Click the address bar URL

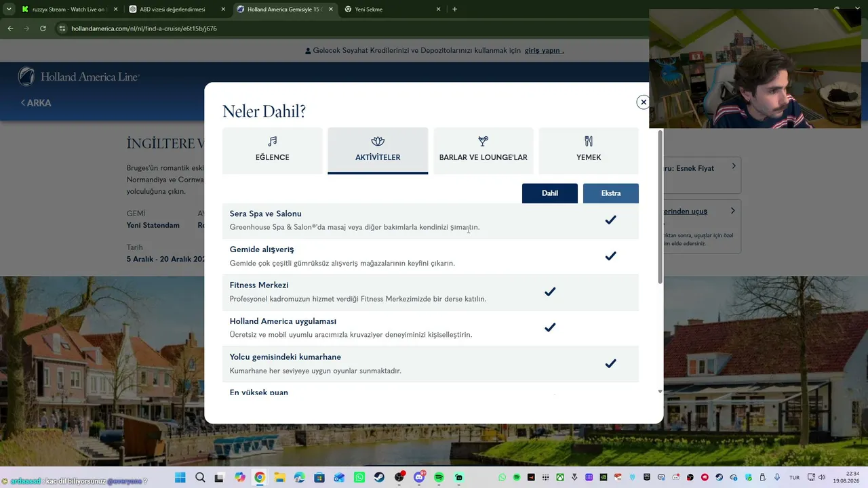[144, 28]
